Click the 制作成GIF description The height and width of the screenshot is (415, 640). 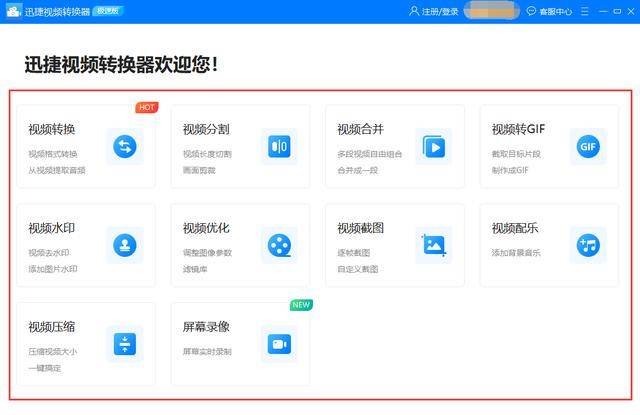(x=510, y=170)
